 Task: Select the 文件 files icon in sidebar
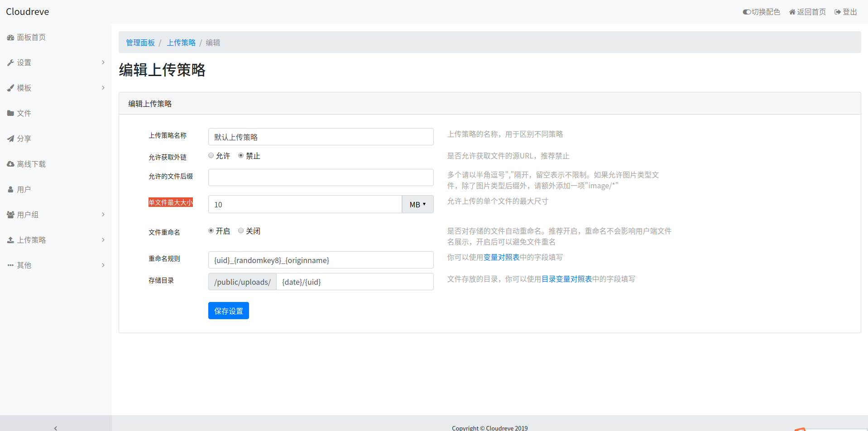(x=10, y=113)
